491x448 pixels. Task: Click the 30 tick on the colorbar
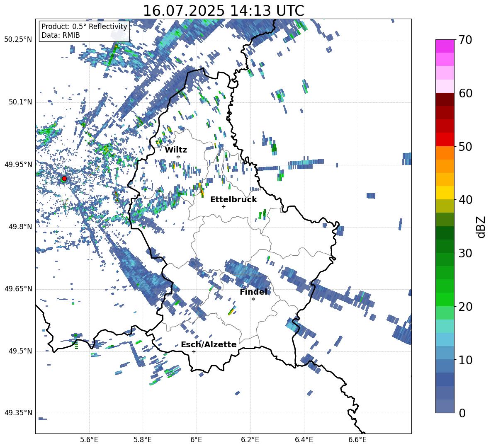pos(465,253)
